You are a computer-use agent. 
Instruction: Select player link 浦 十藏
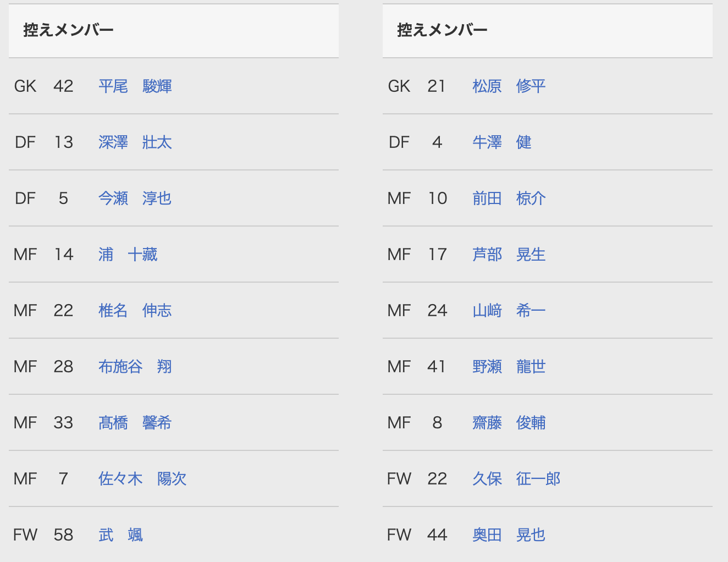128,255
